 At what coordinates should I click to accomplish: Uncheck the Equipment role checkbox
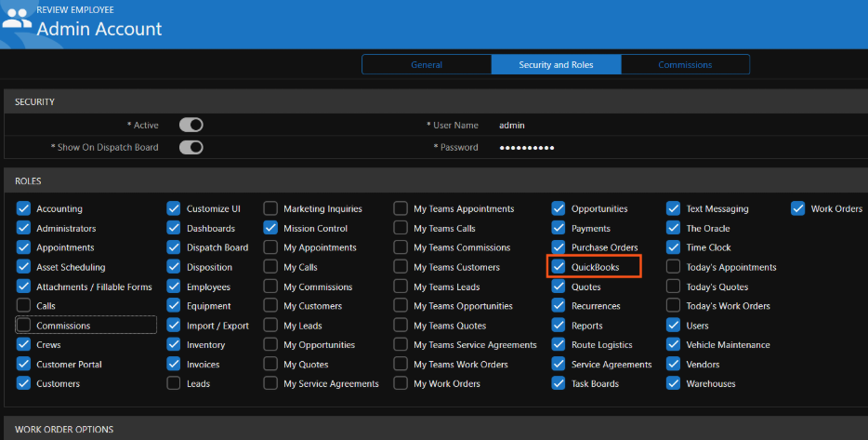pos(173,305)
